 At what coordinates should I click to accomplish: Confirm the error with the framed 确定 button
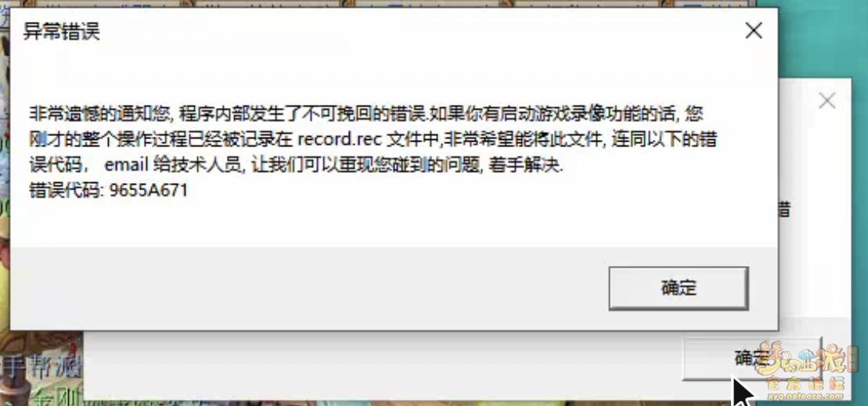tap(678, 288)
